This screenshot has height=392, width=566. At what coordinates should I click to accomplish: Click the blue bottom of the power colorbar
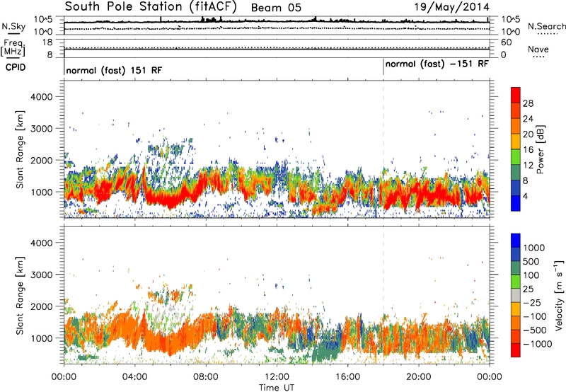pos(516,203)
